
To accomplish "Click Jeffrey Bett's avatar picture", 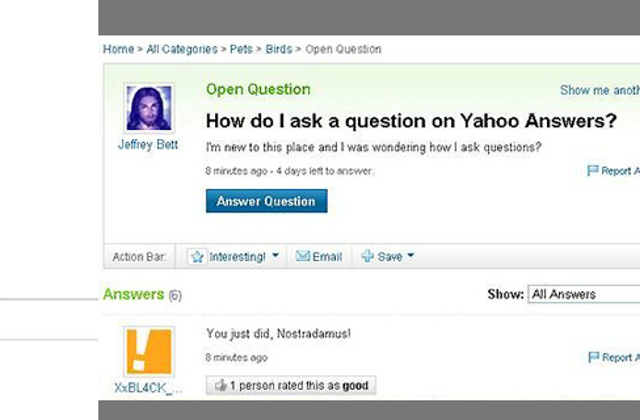I will click(x=149, y=108).
